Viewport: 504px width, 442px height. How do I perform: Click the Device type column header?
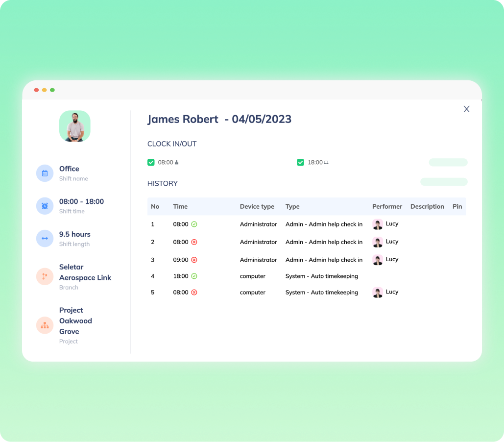(257, 206)
